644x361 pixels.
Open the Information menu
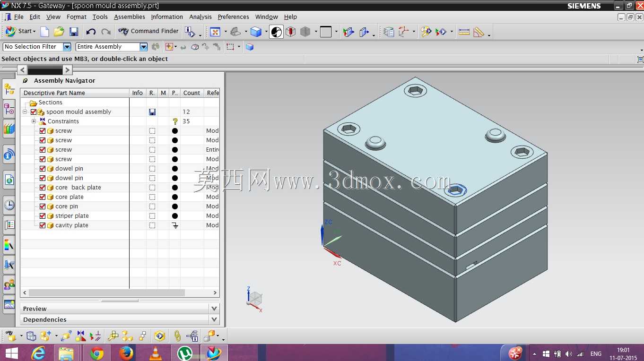point(167,17)
